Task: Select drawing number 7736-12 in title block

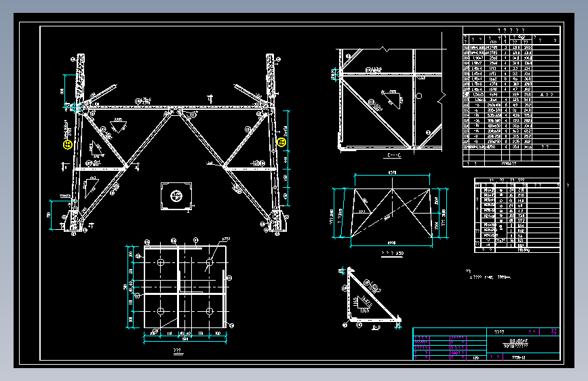Action: [518, 357]
